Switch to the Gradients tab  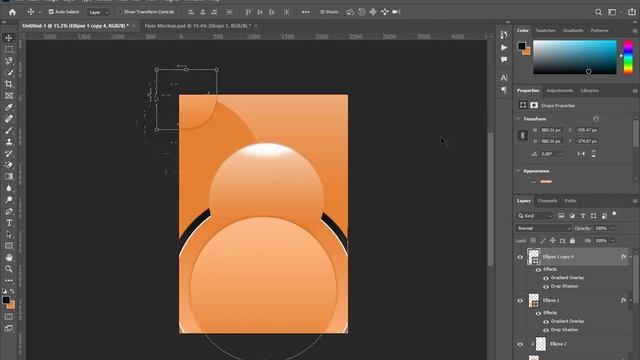[573, 31]
